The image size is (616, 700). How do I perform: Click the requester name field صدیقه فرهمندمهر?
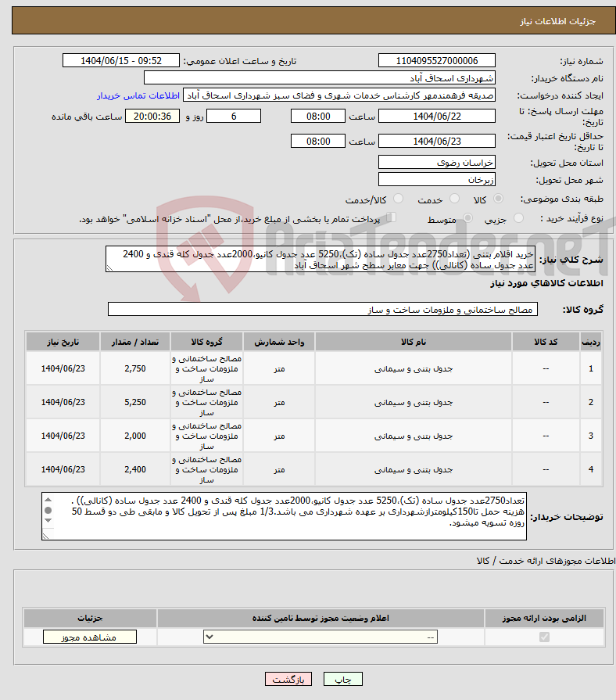(x=339, y=95)
